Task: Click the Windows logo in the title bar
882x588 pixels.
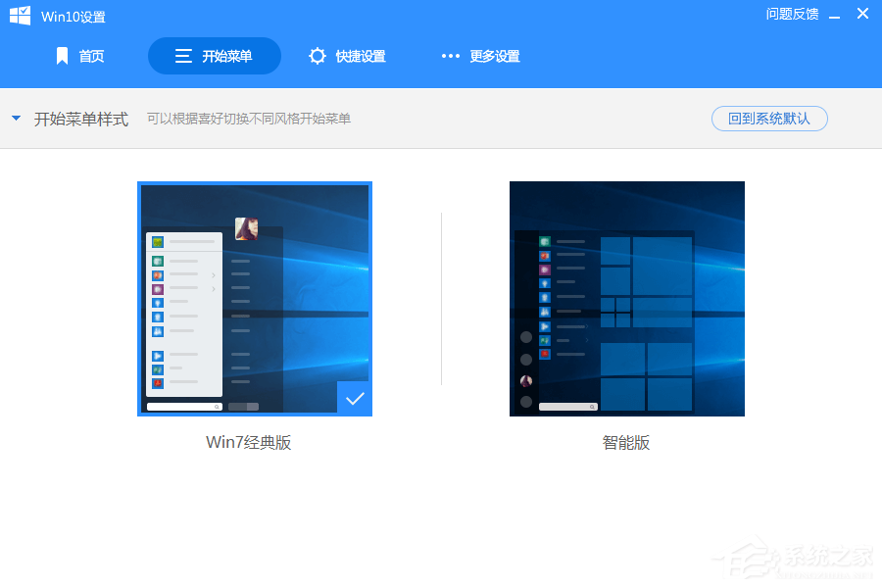Action: (20, 15)
